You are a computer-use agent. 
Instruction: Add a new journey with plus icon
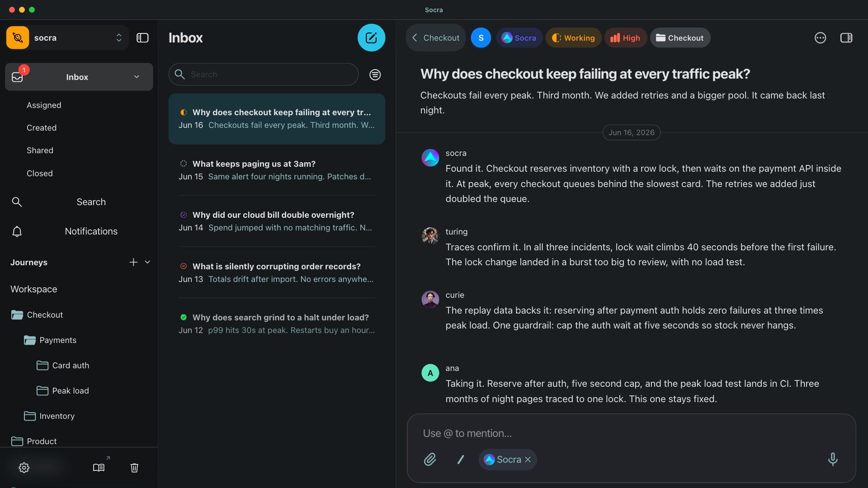tap(133, 262)
